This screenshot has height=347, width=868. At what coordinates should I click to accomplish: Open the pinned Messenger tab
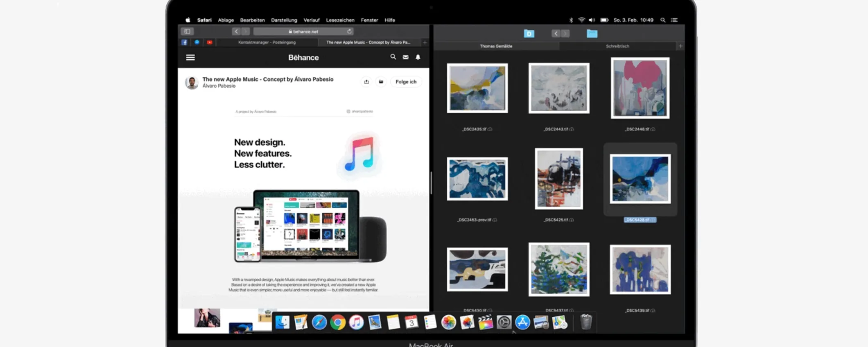pyautogui.click(x=197, y=43)
